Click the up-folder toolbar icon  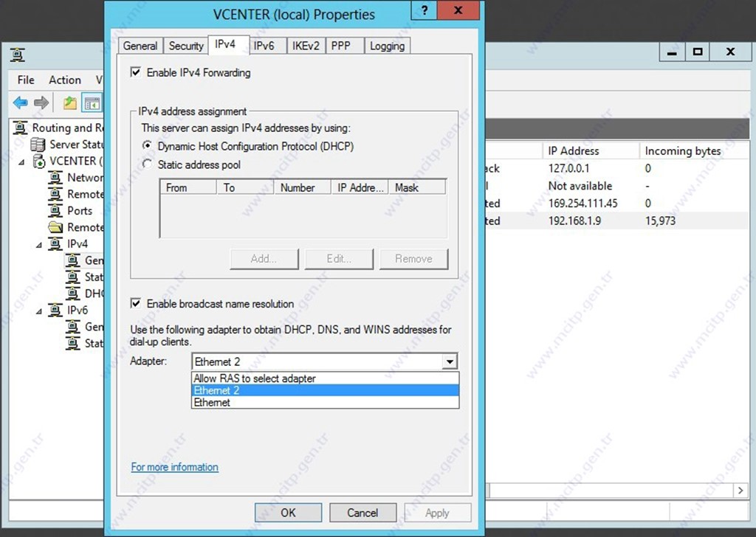click(x=69, y=103)
